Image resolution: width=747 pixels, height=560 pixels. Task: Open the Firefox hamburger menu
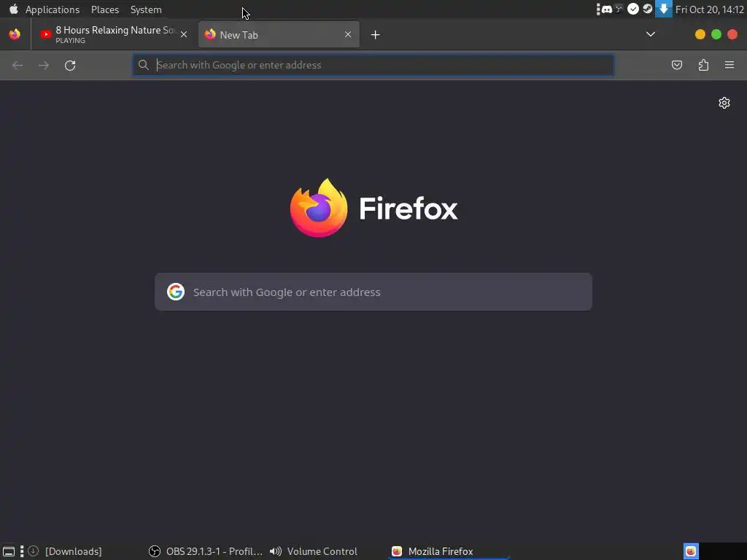(x=729, y=65)
